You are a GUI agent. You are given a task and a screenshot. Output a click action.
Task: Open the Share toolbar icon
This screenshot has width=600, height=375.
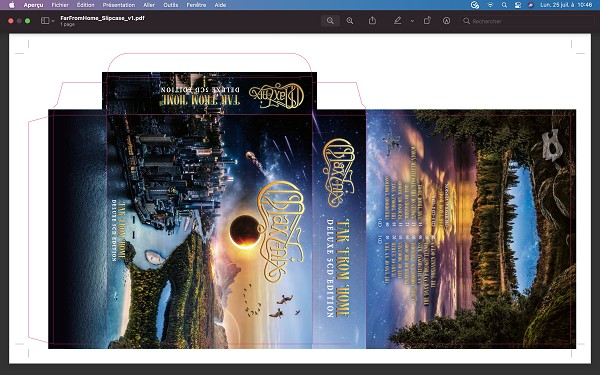[x=372, y=21]
